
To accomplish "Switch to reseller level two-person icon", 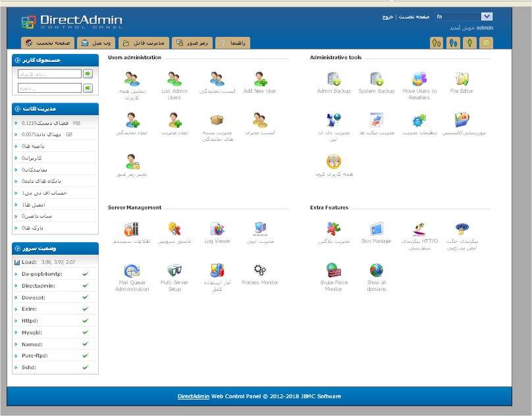I will pos(453,43).
